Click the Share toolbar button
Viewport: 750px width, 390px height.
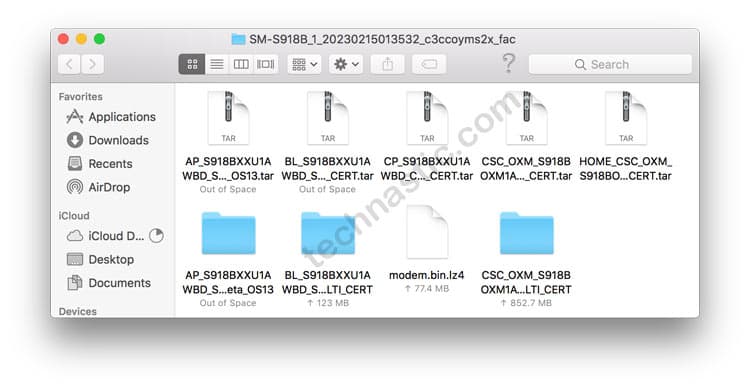pos(387,64)
